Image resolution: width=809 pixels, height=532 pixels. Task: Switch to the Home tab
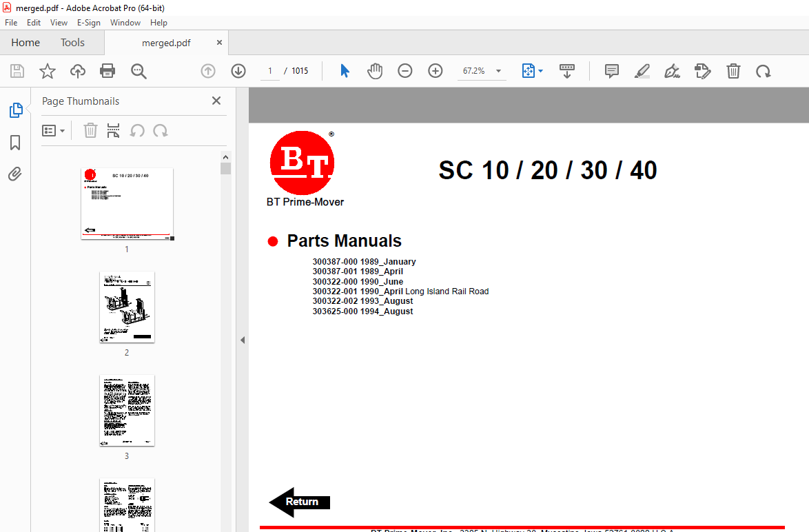[x=25, y=42]
